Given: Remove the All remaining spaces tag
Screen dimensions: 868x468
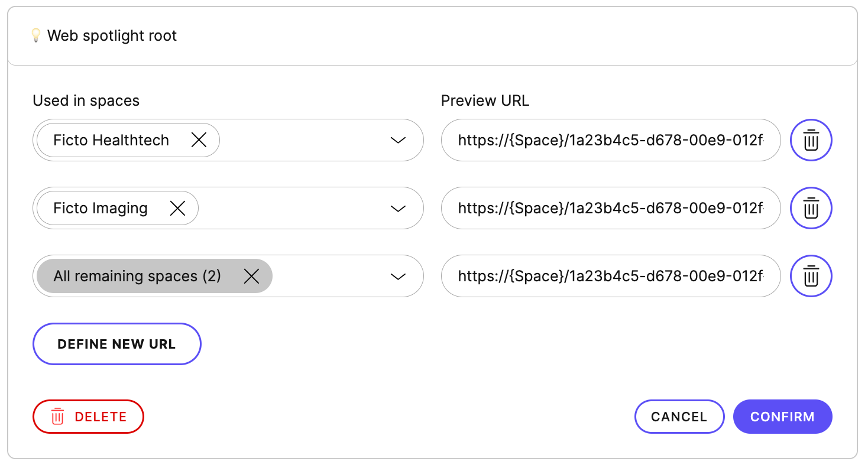Looking at the screenshot, I should (251, 276).
